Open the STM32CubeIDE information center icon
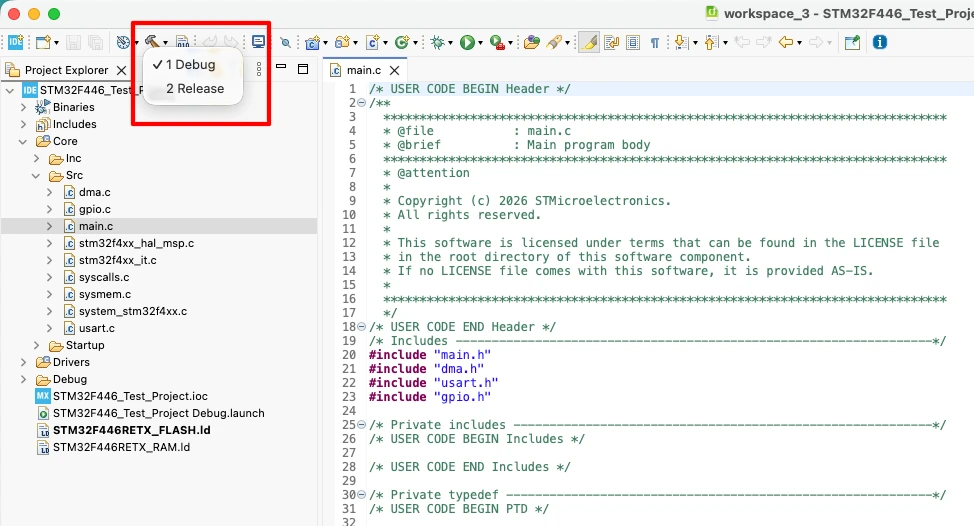974x526 pixels. (16, 42)
